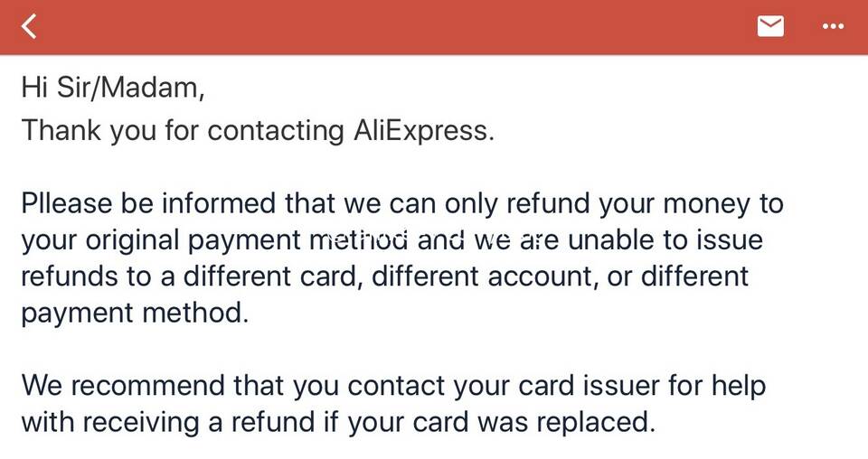Click the words 'different card,' in the message

click(x=273, y=276)
